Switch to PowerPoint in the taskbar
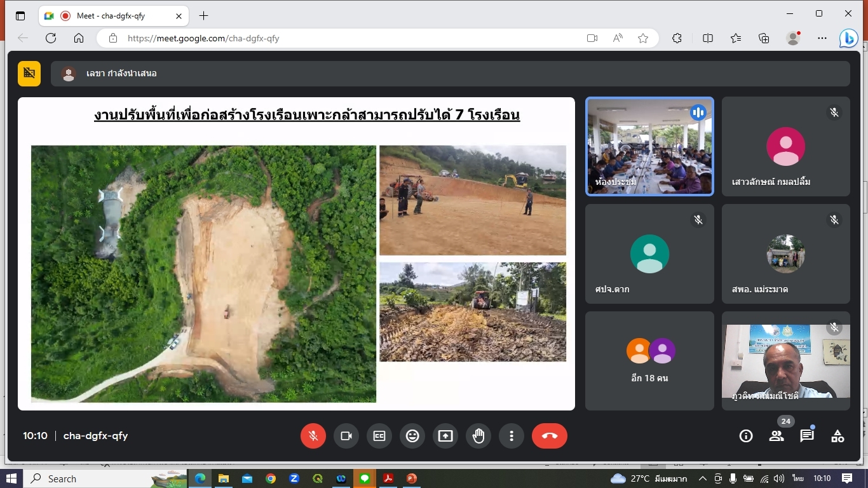868x488 pixels. click(412, 478)
